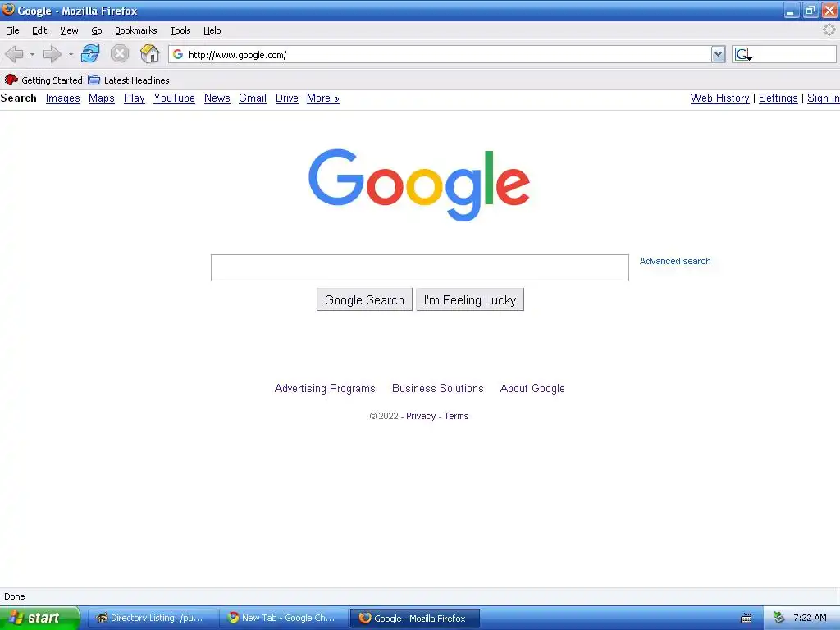Click the Google logo image
Viewport: 840px width, 630px height.
pyautogui.click(x=419, y=185)
